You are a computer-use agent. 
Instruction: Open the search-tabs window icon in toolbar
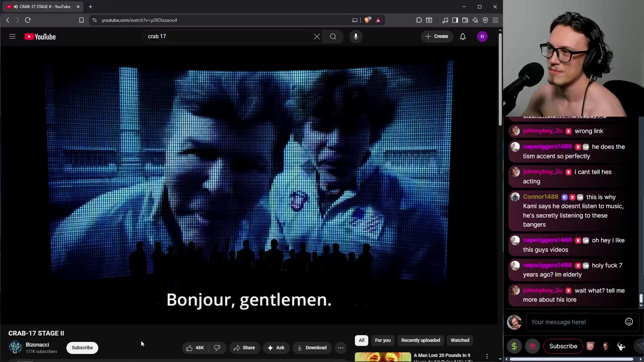429,20
